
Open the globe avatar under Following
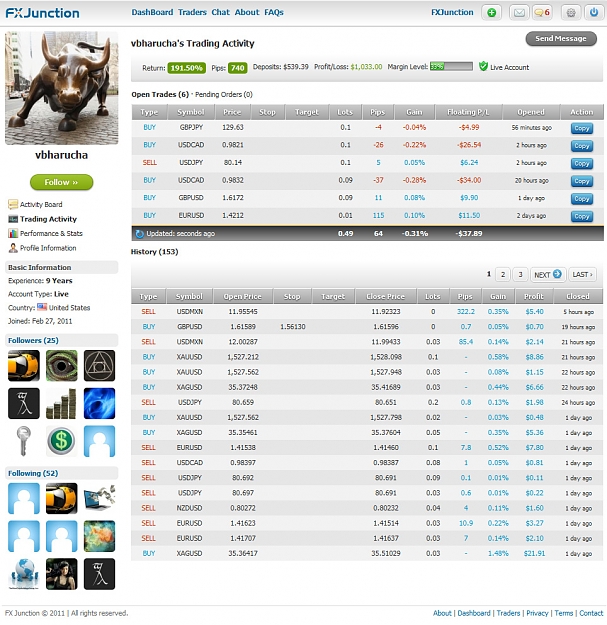click(x=24, y=574)
